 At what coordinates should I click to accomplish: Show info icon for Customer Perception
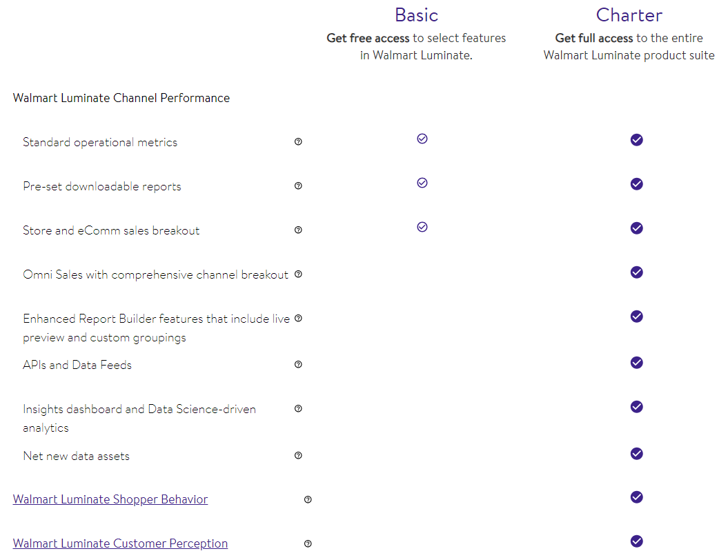click(308, 544)
